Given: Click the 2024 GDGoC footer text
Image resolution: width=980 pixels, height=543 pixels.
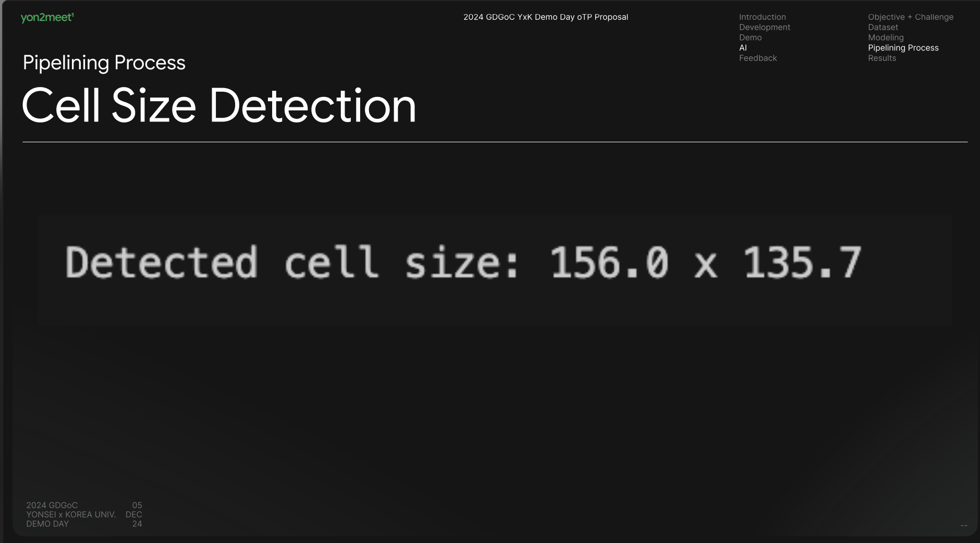Looking at the screenshot, I should tap(52, 505).
